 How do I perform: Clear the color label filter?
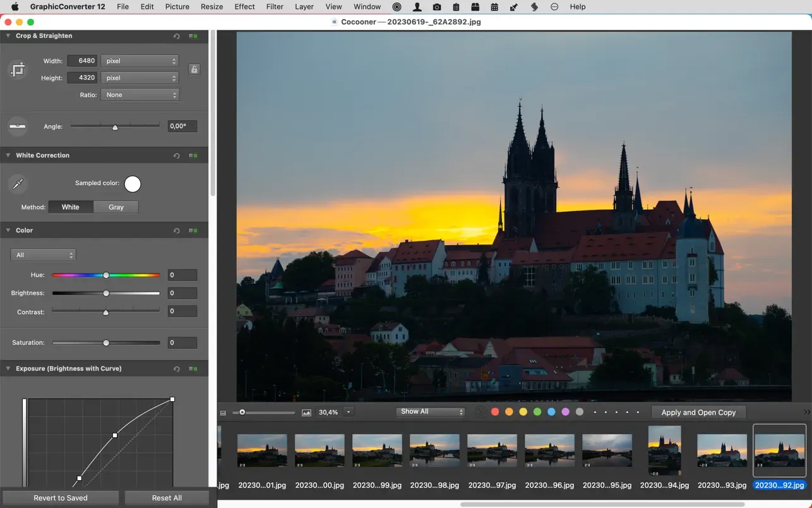[x=481, y=412]
